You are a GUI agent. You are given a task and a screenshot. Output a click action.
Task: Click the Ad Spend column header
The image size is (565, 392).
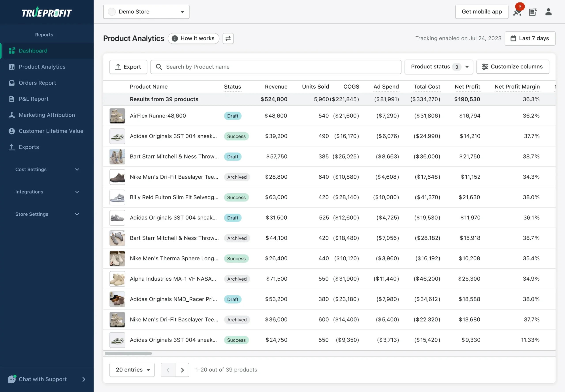386,87
